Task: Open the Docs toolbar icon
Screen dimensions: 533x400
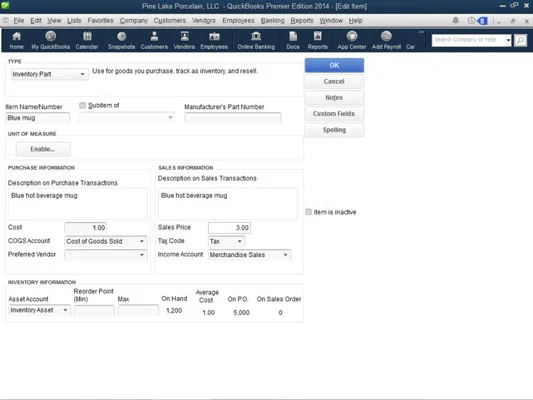Action: pyautogui.click(x=293, y=40)
